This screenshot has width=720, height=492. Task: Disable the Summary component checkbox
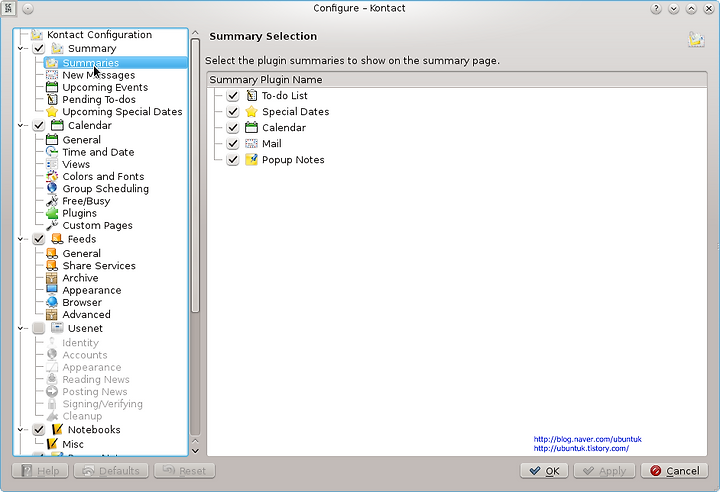(39, 48)
